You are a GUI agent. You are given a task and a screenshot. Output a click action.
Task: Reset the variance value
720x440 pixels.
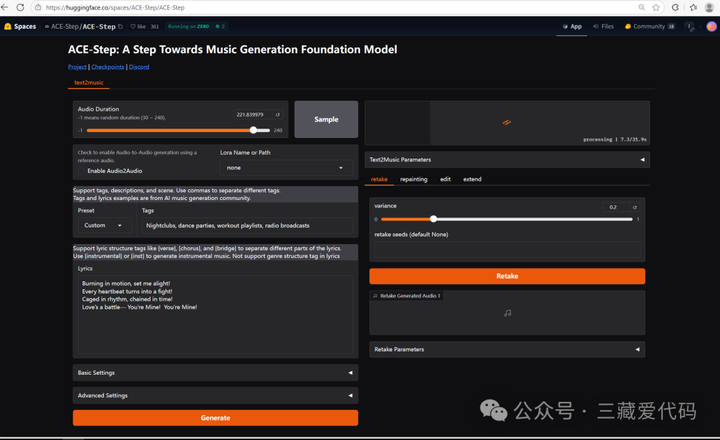634,207
